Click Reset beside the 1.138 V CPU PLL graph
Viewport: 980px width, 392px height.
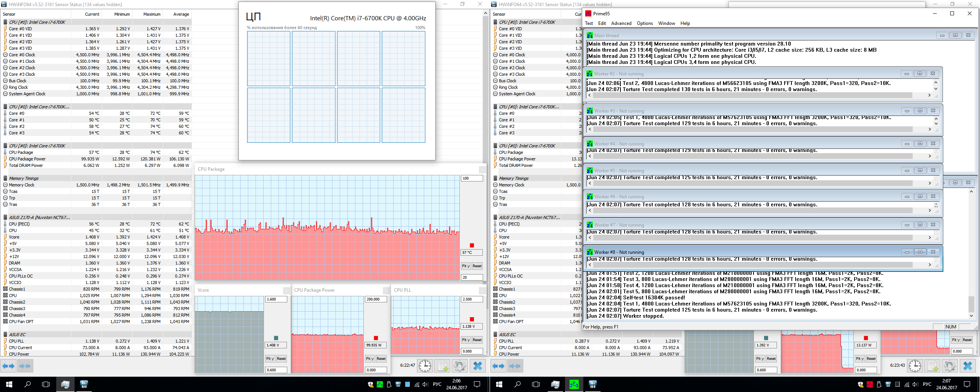477,340
